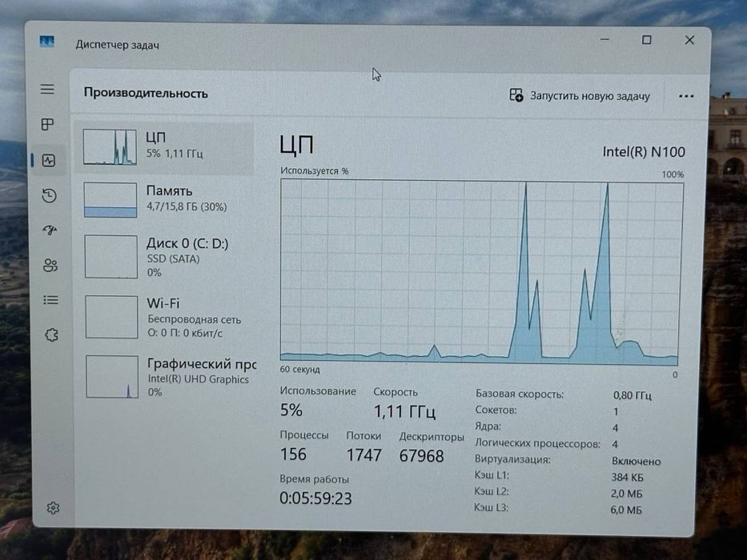Click the Task Manager app icon in title bar
The image size is (747, 560).
[46, 42]
